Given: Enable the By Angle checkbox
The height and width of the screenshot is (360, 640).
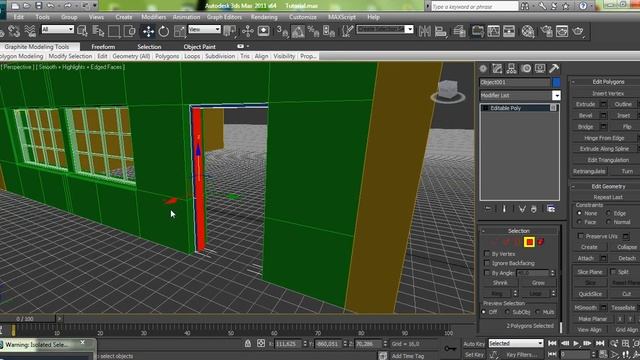Looking at the screenshot, I should coord(487,273).
